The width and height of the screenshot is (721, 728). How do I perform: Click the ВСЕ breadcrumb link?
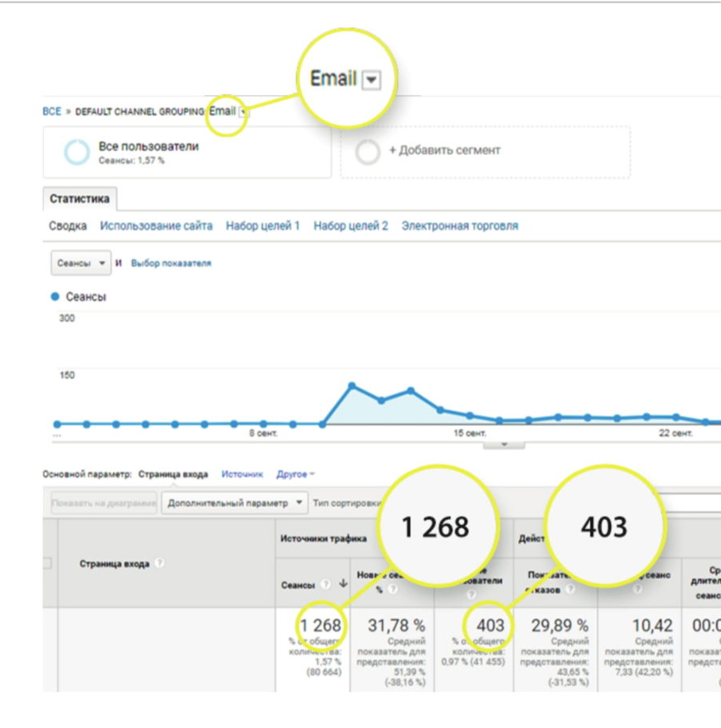point(52,111)
